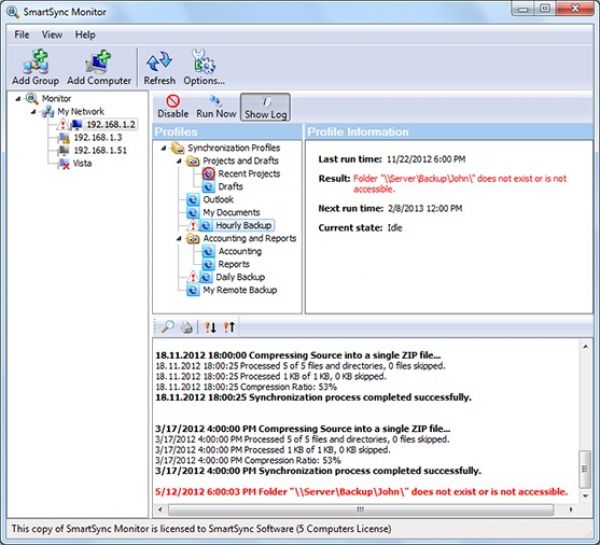The height and width of the screenshot is (545, 600).
Task: Click the My Remote Backup sync icon
Action: (x=193, y=290)
